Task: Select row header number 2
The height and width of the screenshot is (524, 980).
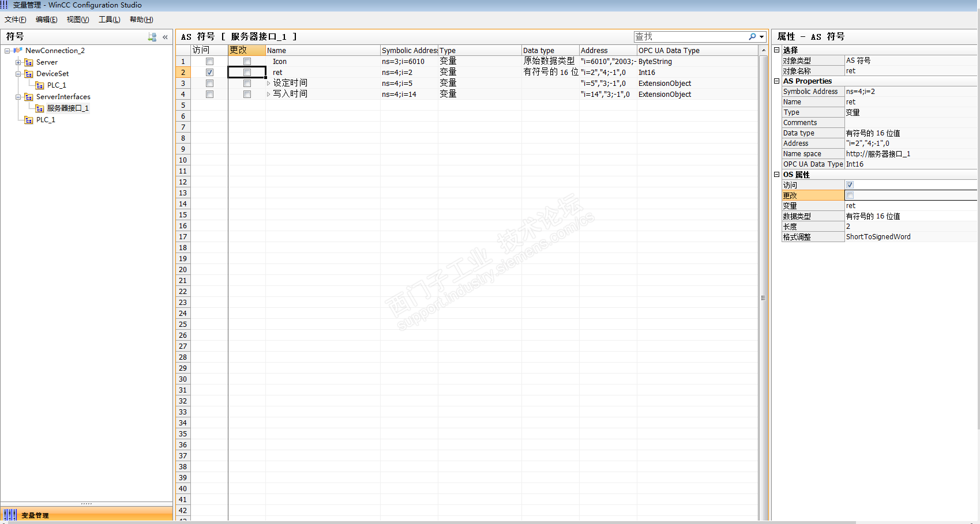Action: (x=183, y=73)
